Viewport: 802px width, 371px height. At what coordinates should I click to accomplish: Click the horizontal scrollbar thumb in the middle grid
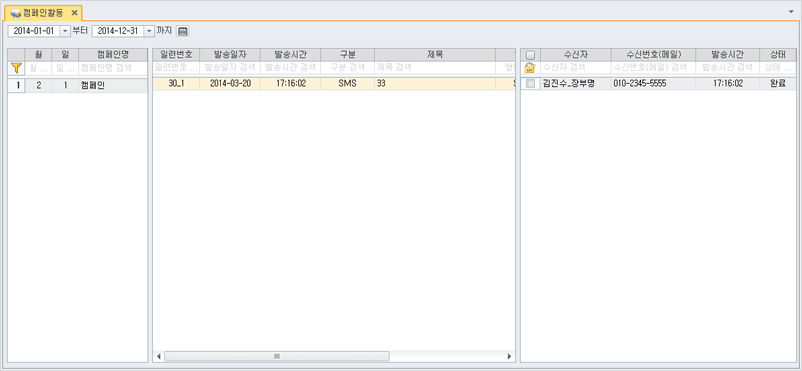(x=277, y=356)
